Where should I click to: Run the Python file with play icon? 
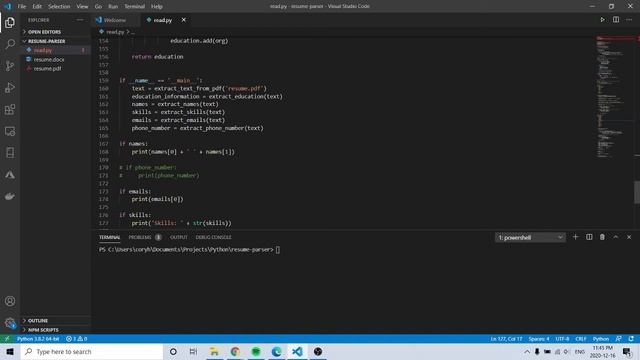(602, 20)
